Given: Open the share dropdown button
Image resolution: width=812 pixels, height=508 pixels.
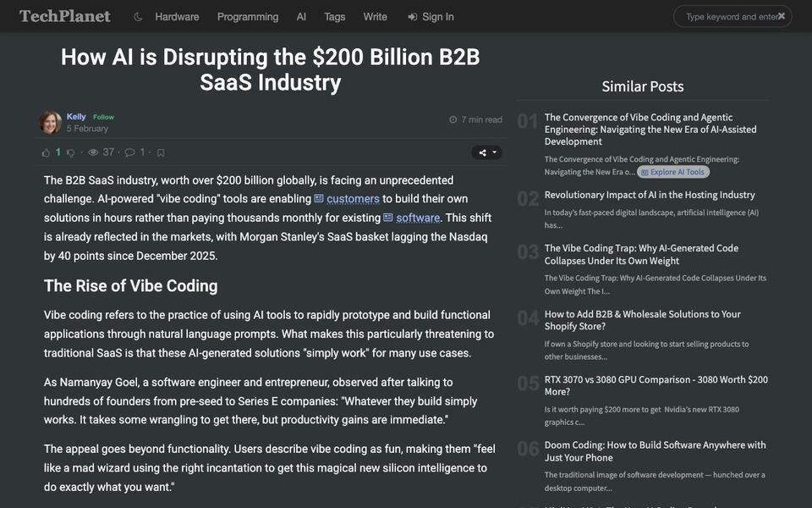Looking at the screenshot, I should [487, 152].
